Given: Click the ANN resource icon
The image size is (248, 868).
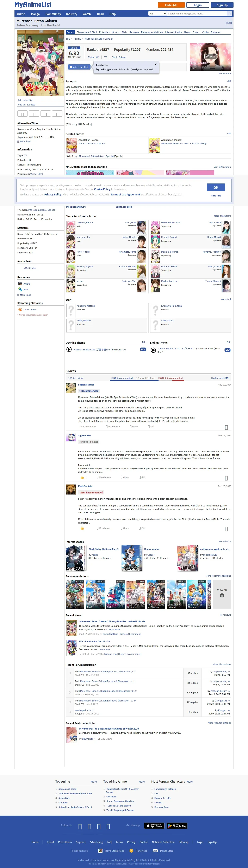Looking at the screenshot, I should 20,290.
